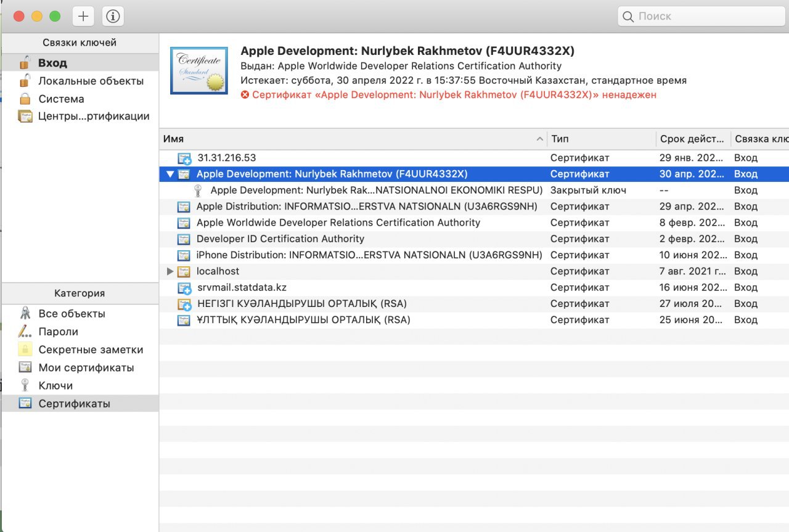Click the lock icon beside Система
Image resolution: width=789 pixels, height=532 pixels.
click(25, 99)
